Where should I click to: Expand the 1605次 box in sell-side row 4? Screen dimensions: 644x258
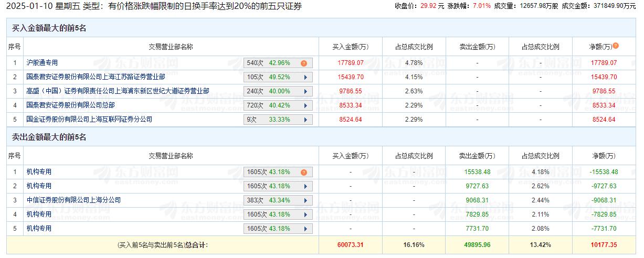click(x=305, y=214)
